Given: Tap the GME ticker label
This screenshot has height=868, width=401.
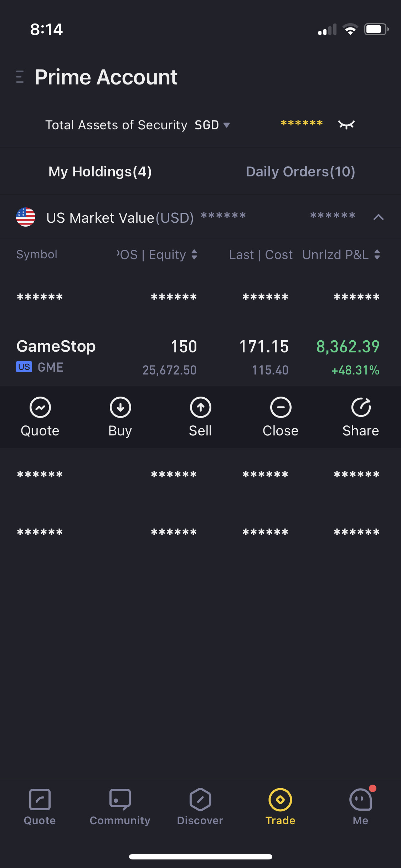Looking at the screenshot, I should tap(51, 367).
